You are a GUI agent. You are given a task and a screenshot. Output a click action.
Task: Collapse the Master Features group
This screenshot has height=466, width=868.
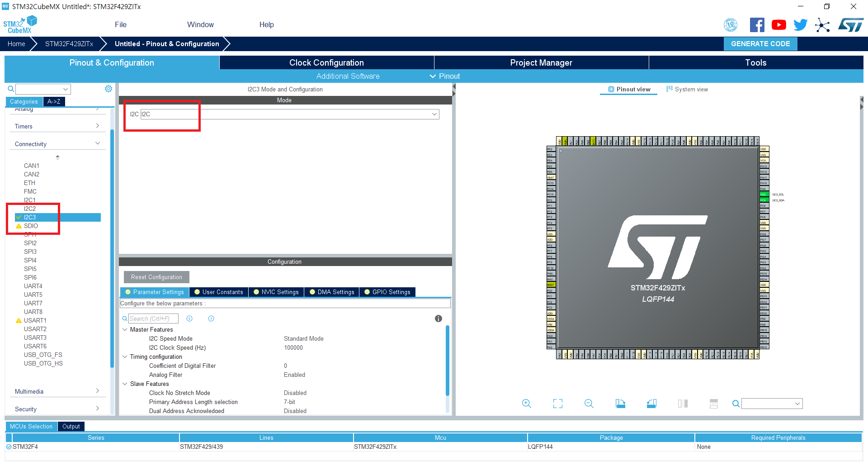125,329
